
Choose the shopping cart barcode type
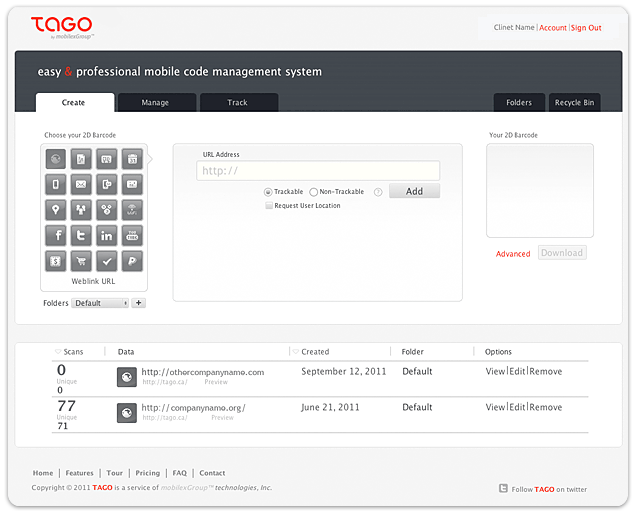81,261
